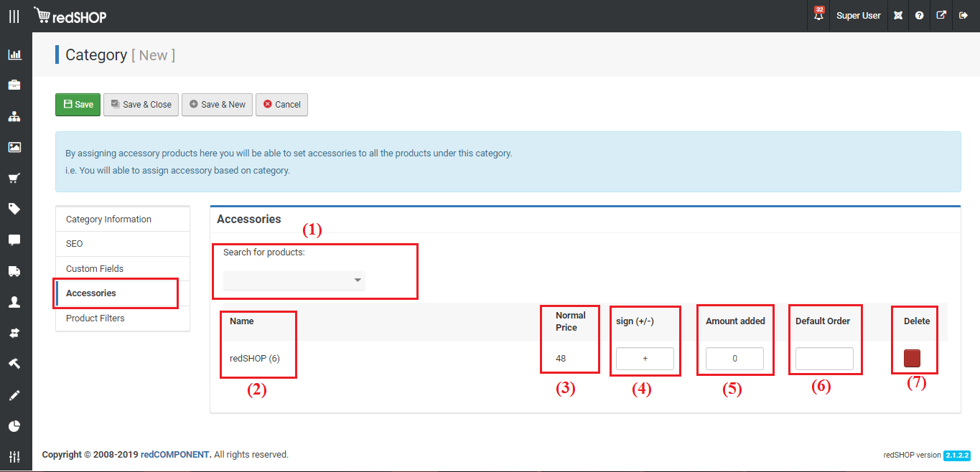
Task: Open the help question mark icon
Action: pos(919,16)
